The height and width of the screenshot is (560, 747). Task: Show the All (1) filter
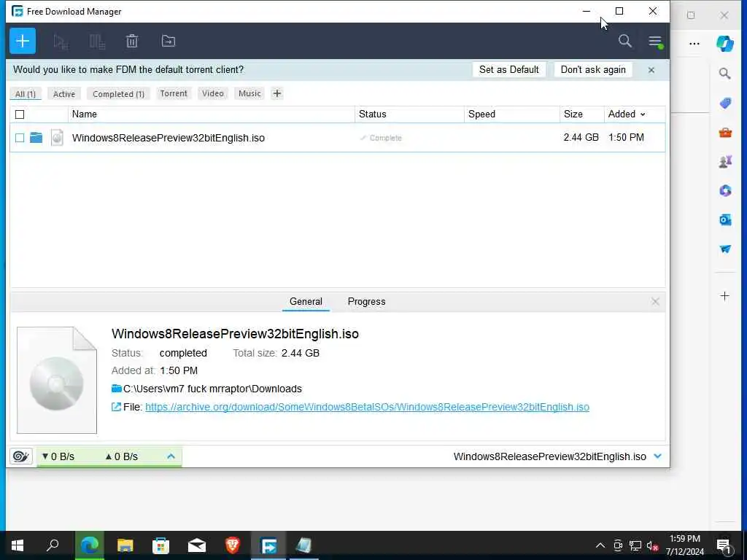click(26, 94)
